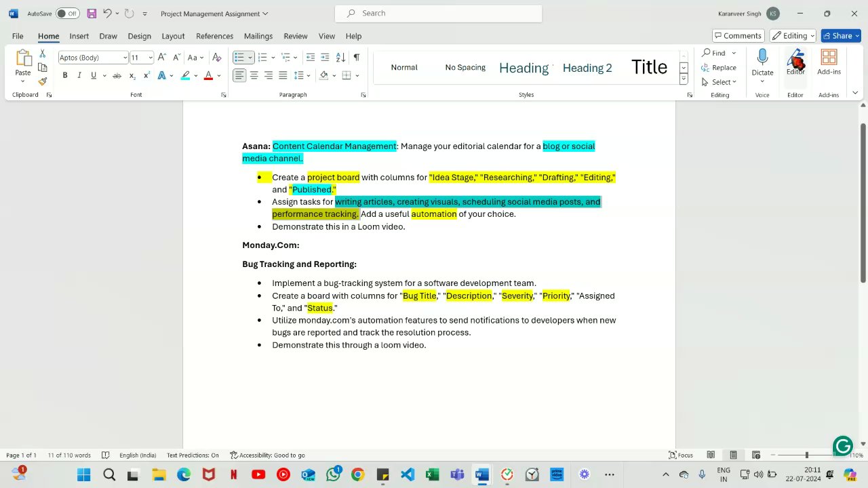
Task: Click the Undo arrow icon
Action: coord(107,14)
